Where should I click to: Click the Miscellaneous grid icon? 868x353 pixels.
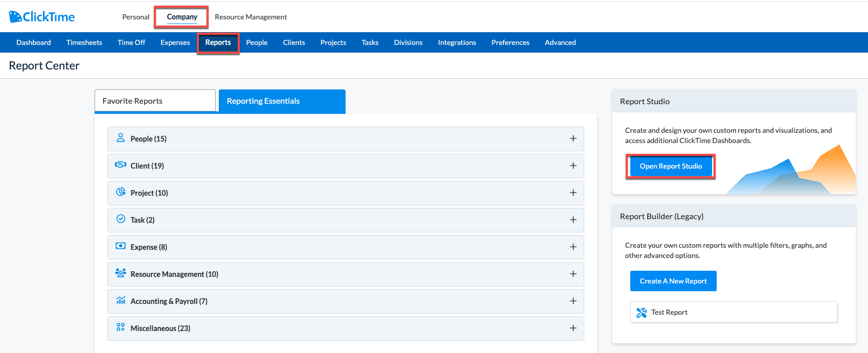(121, 327)
